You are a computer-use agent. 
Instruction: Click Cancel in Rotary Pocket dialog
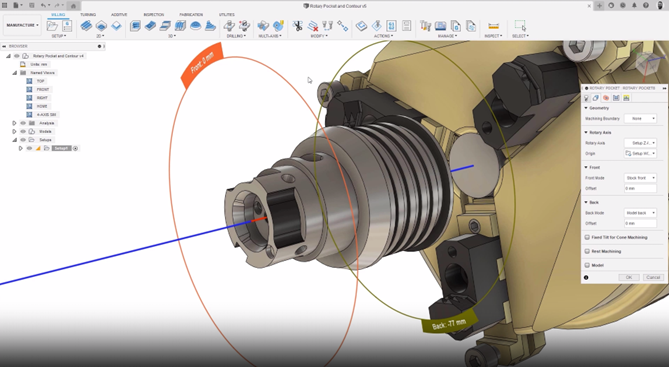click(x=653, y=277)
